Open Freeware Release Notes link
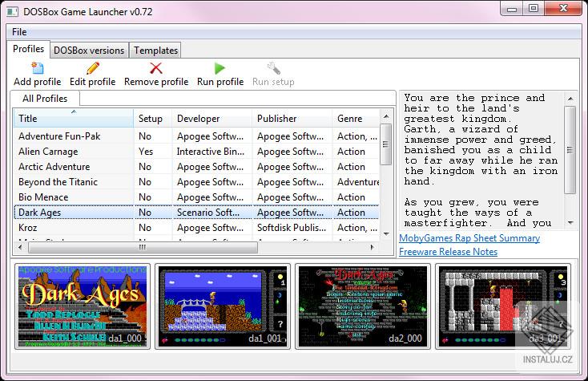The image size is (588, 381). tap(448, 252)
